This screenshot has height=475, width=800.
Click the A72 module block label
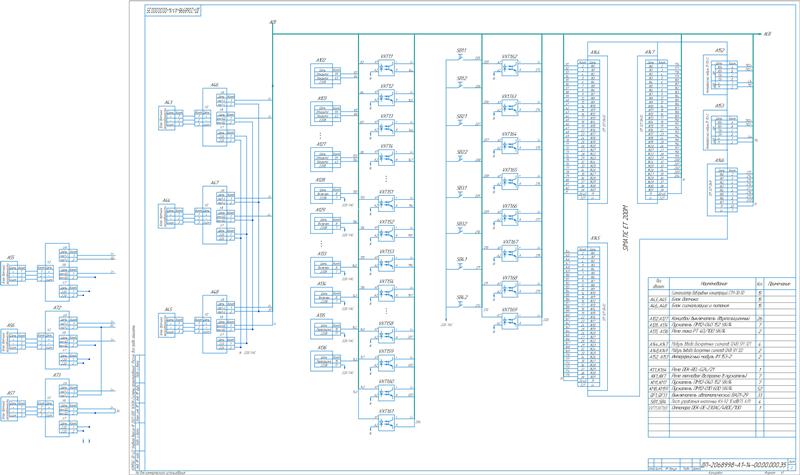pos(57,309)
